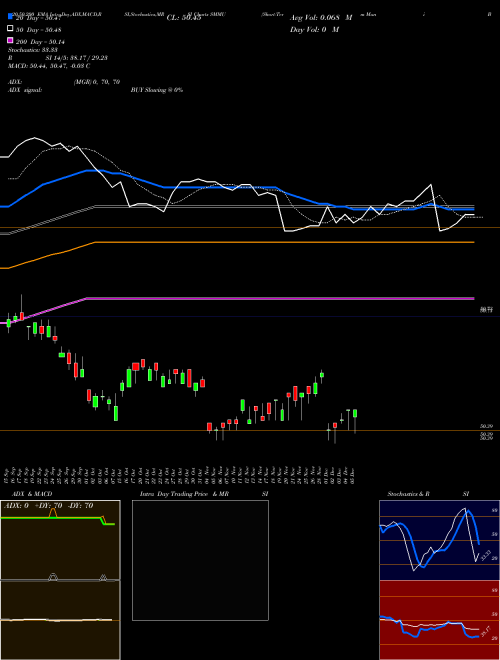Viewport: 500px width, 660px height.
Task: Open the blue Stochastics chart panel
Action: (439, 540)
